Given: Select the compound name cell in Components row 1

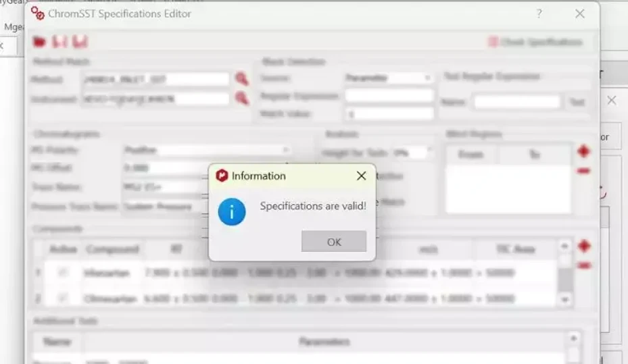Looking at the screenshot, I should click(107, 274).
